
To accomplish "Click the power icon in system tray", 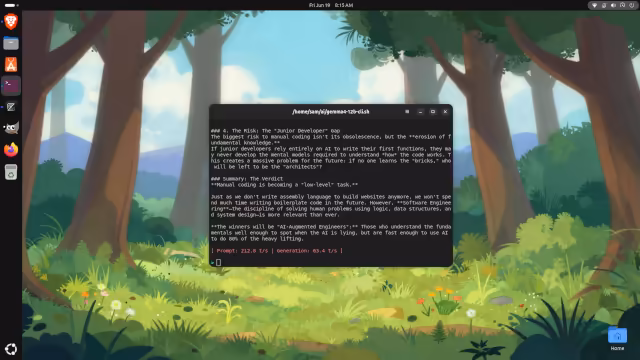I will click(632, 5).
